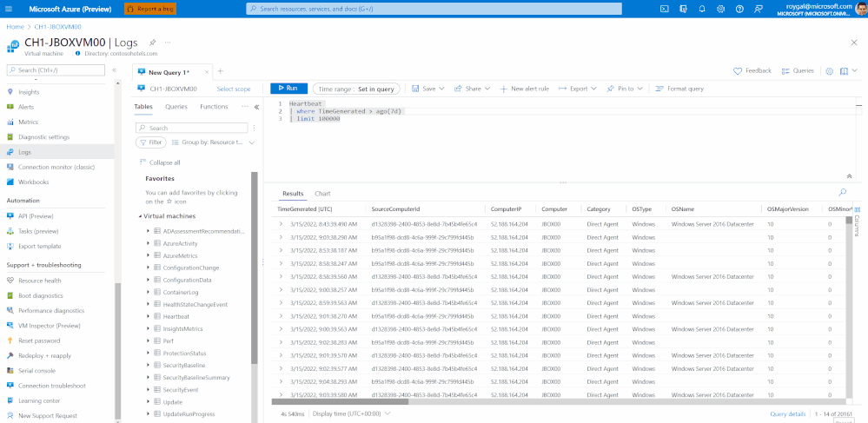Image resolution: width=868 pixels, height=423 pixels.
Task: Collapse the tables side pane
Action: [x=256, y=108]
